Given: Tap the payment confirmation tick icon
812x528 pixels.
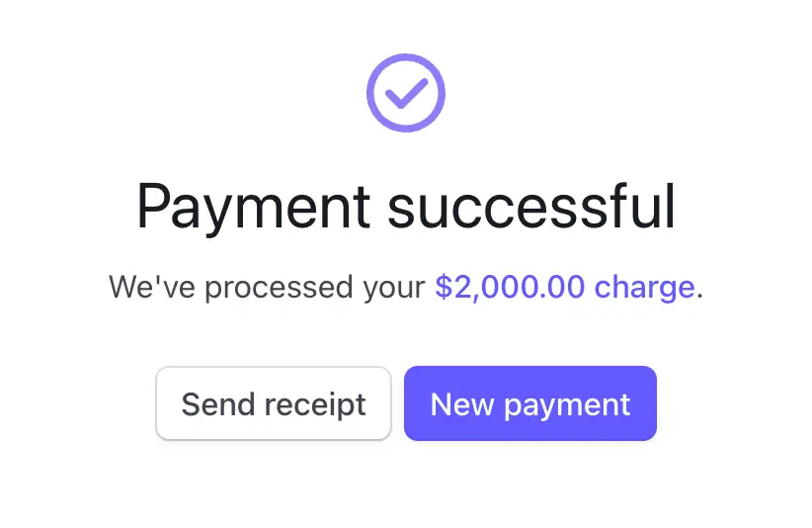Looking at the screenshot, I should [405, 93].
